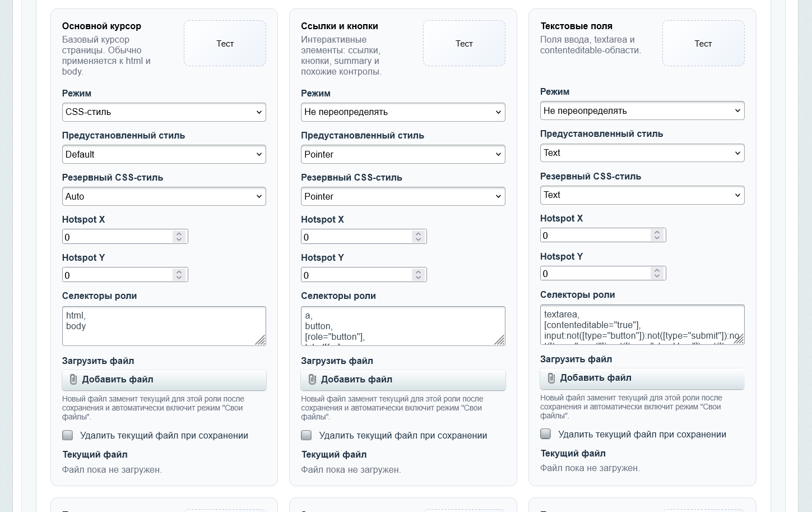The width and height of the screenshot is (812, 512).
Task: Increase Hotspot X in the Основной курсор card
Action: pos(179,234)
